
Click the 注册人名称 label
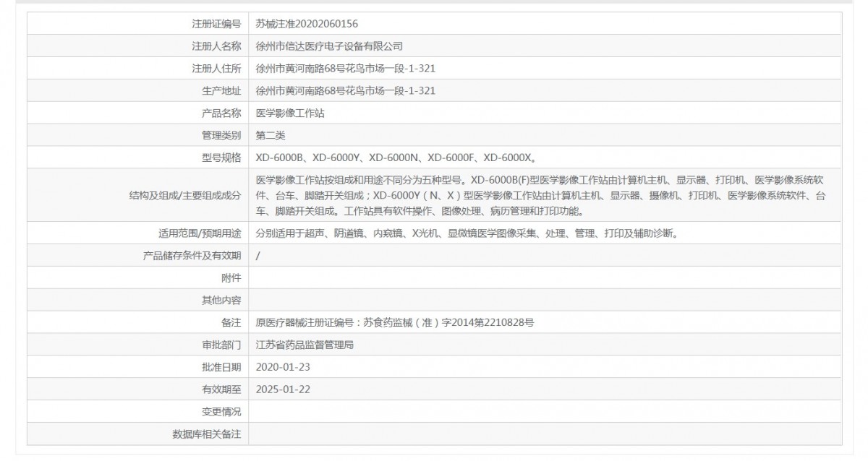[216, 46]
